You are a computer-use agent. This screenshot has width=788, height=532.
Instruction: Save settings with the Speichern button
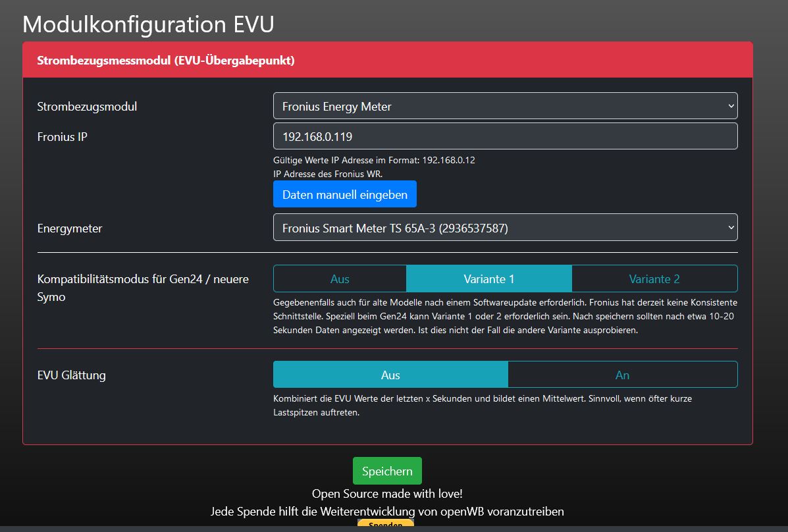click(x=387, y=471)
